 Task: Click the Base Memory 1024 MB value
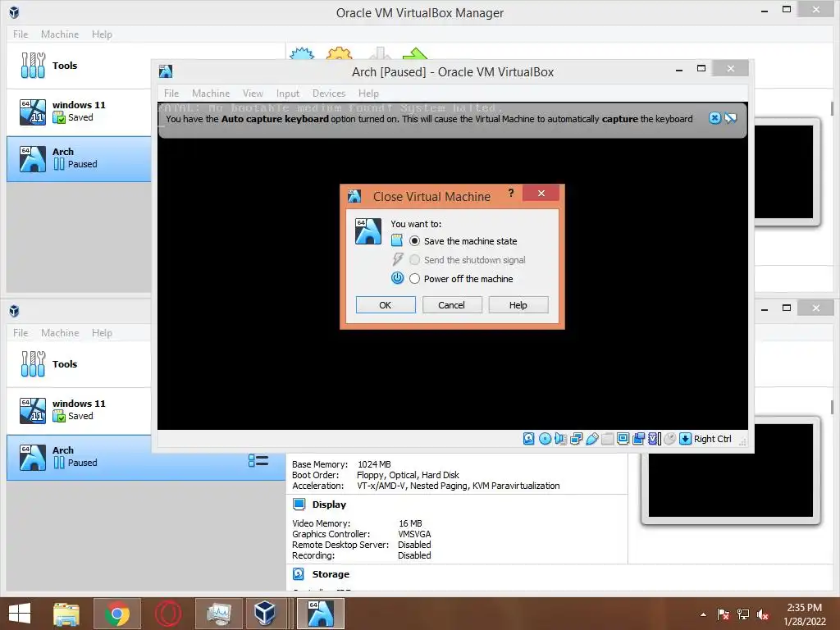(x=374, y=464)
